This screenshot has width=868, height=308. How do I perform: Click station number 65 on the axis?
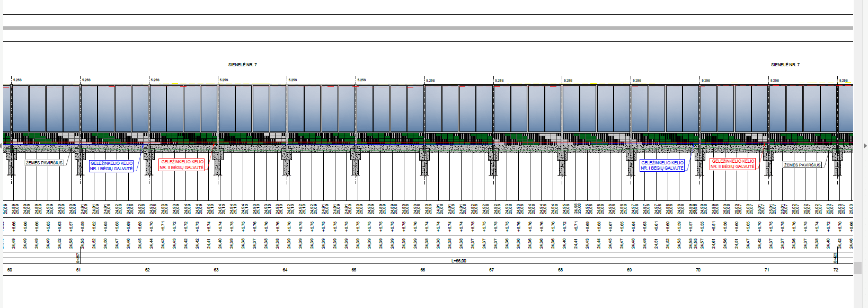(354, 270)
